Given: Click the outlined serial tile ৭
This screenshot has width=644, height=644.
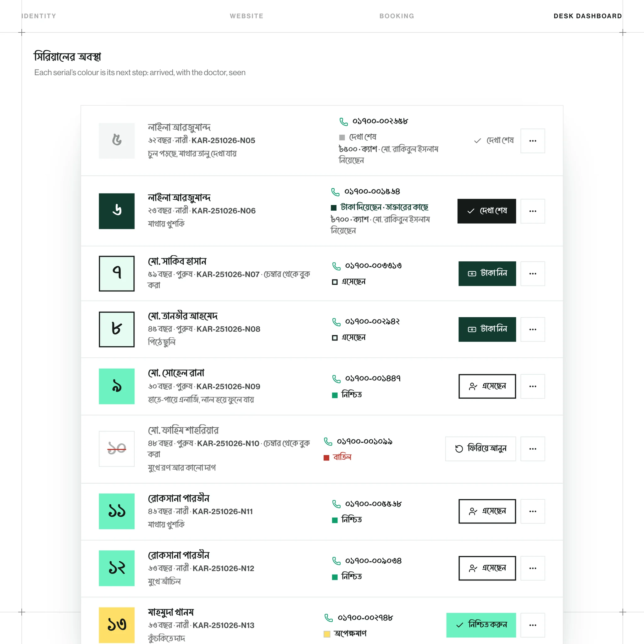Looking at the screenshot, I should click(117, 273).
